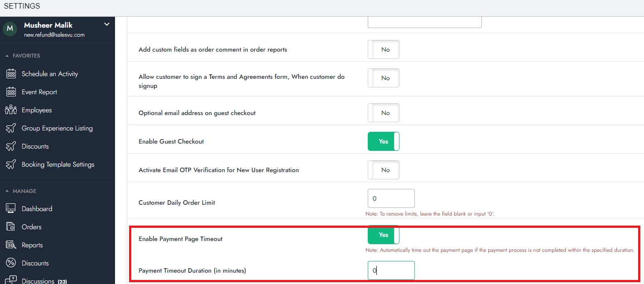
Task: Click the Reports chart icon
Action: coord(11,245)
